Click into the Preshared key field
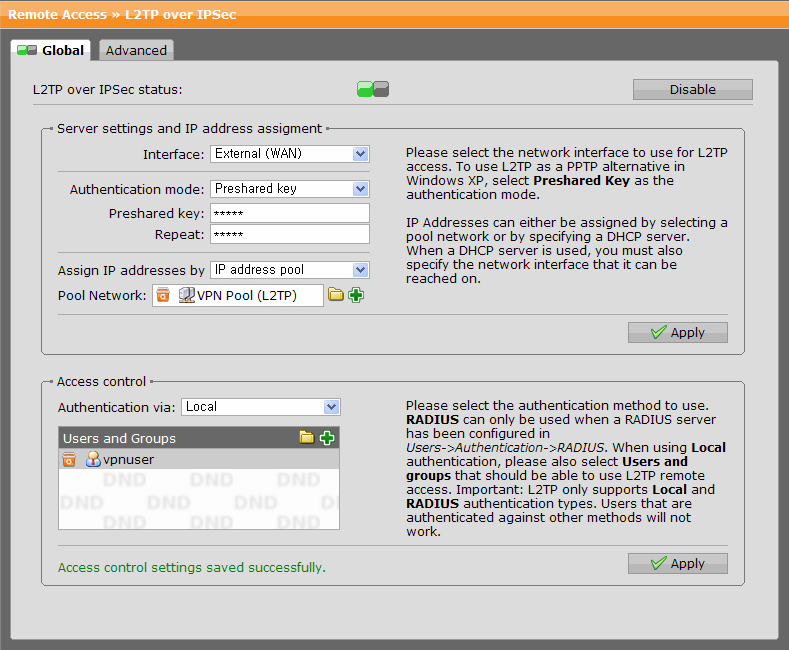 289,213
